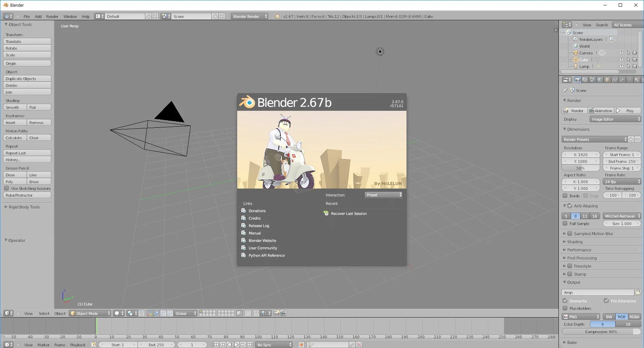Adjust the Compression 90% slider
This screenshot has width=644, height=348.
coord(601,332)
